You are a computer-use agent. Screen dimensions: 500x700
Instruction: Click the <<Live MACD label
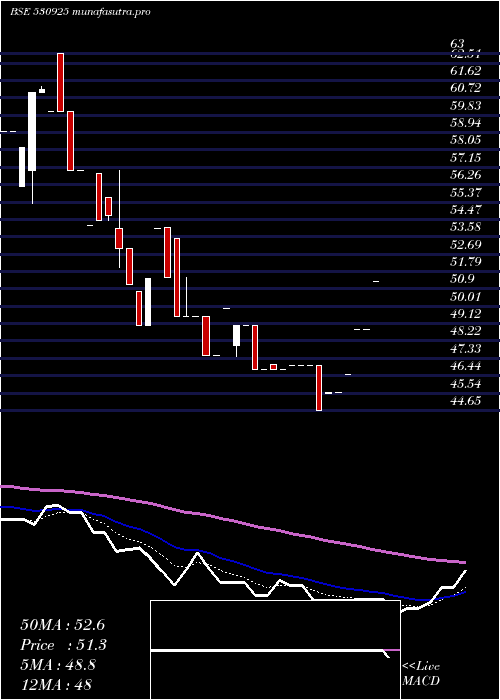421,674
